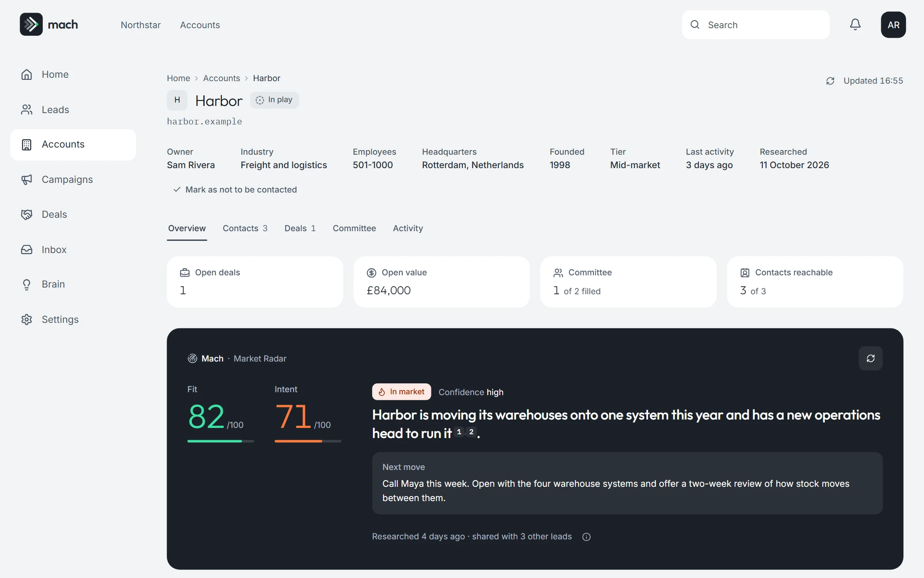Screen dimensions: 924x578
Task: Switch to the Committee tab
Action: (354, 228)
